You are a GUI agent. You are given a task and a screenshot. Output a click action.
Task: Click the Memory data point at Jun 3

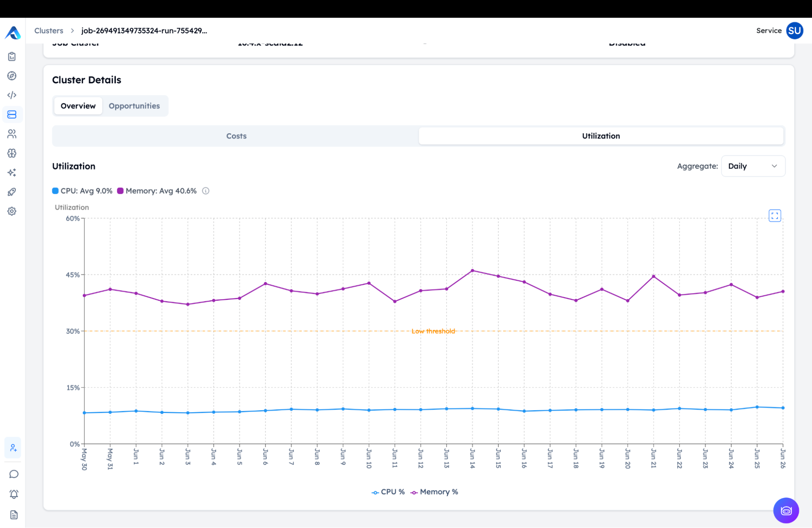pos(188,304)
